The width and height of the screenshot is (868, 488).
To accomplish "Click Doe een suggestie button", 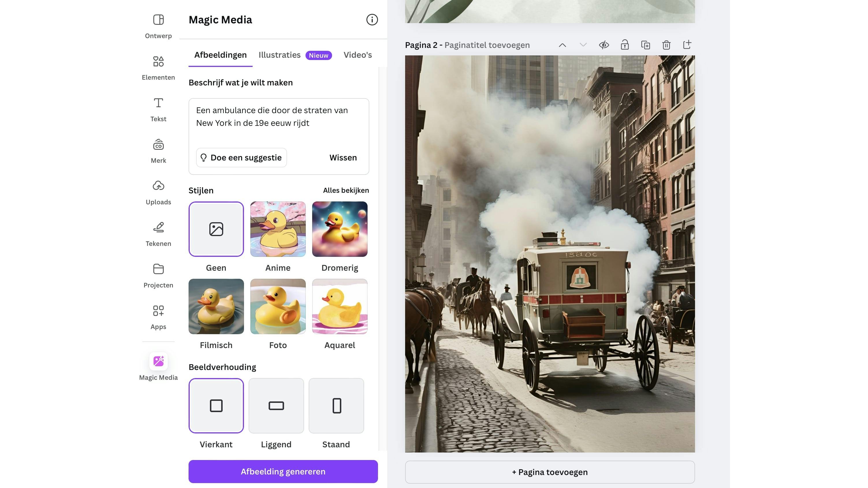I will coord(241,158).
